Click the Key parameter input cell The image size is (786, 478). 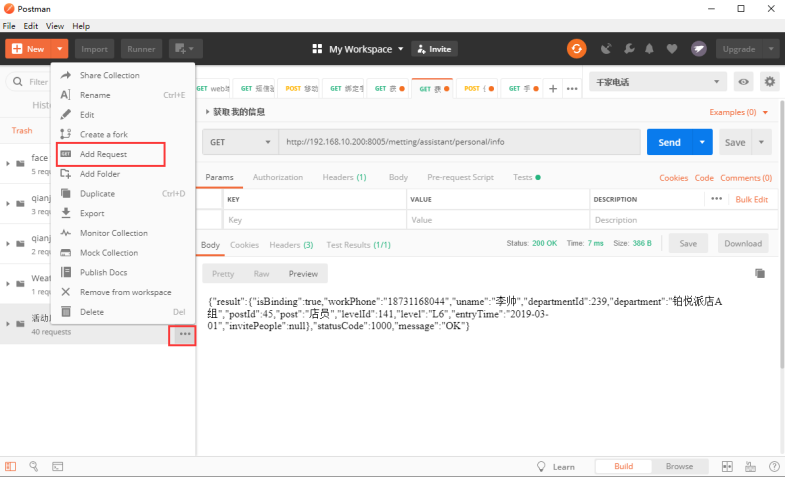click(315, 220)
